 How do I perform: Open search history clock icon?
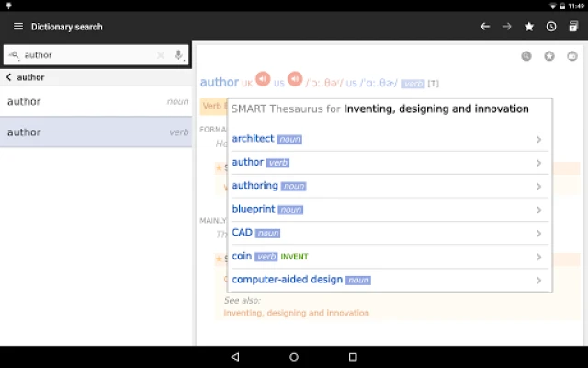click(551, 27)
